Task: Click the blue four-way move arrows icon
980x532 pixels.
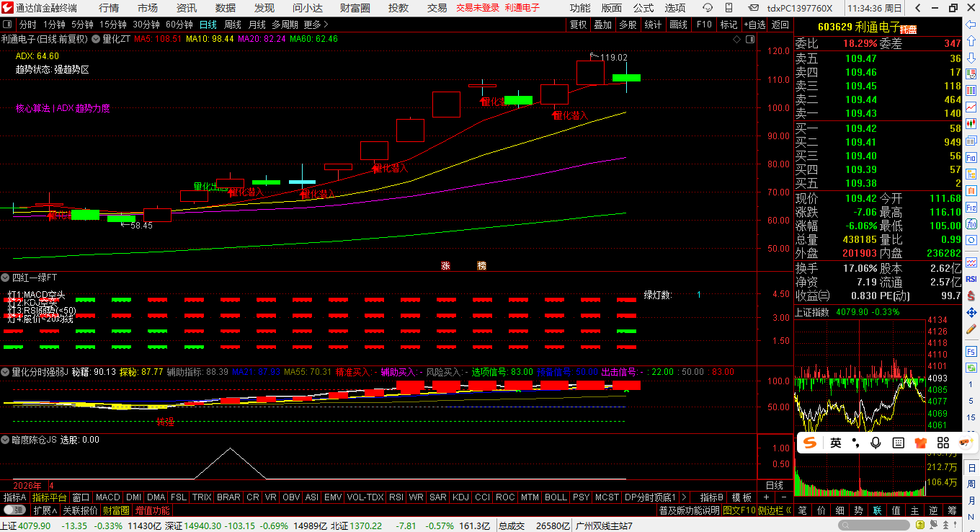Action: pyautogui.click(x=971, y=312)
